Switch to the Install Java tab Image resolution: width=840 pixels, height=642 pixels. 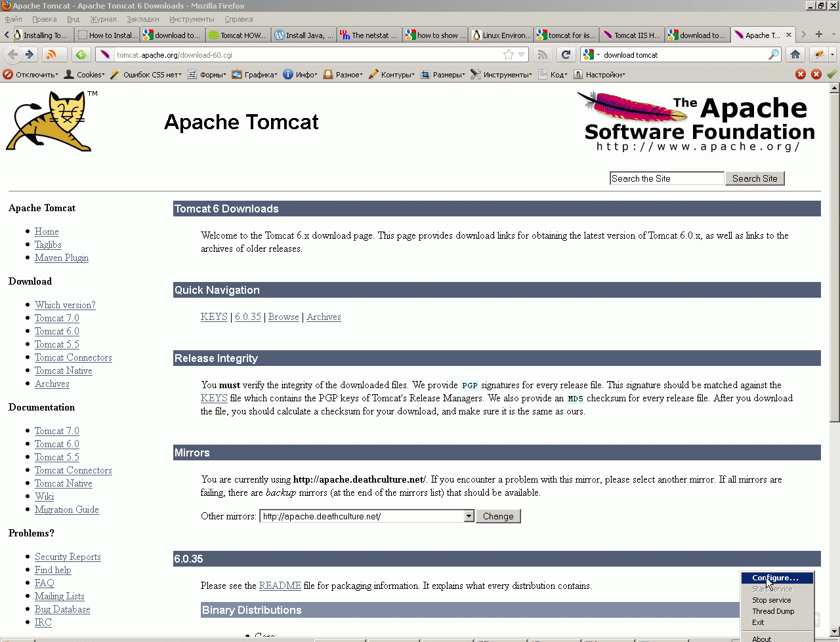click(x=303, y=35)
